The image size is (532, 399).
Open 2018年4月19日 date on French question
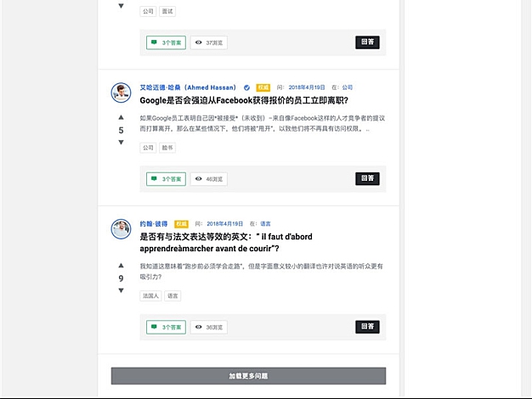(x=225, y=224)
